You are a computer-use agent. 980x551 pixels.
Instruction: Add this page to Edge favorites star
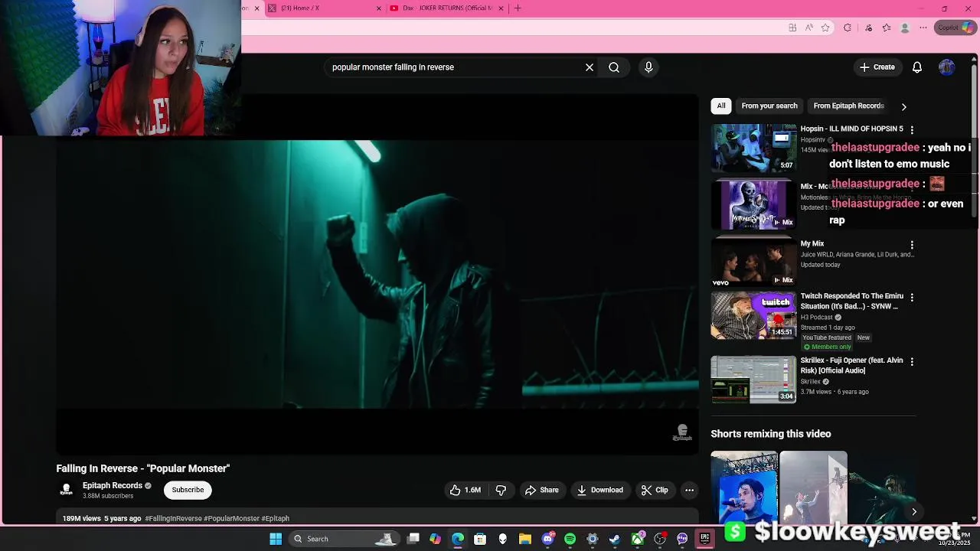pos(825,28)
